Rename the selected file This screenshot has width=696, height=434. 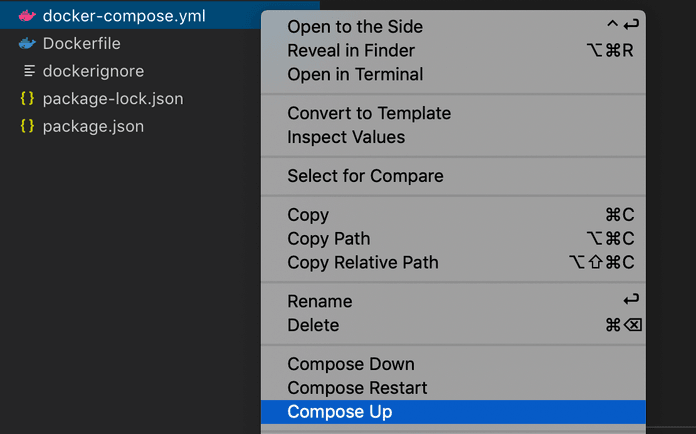(320, 301)
